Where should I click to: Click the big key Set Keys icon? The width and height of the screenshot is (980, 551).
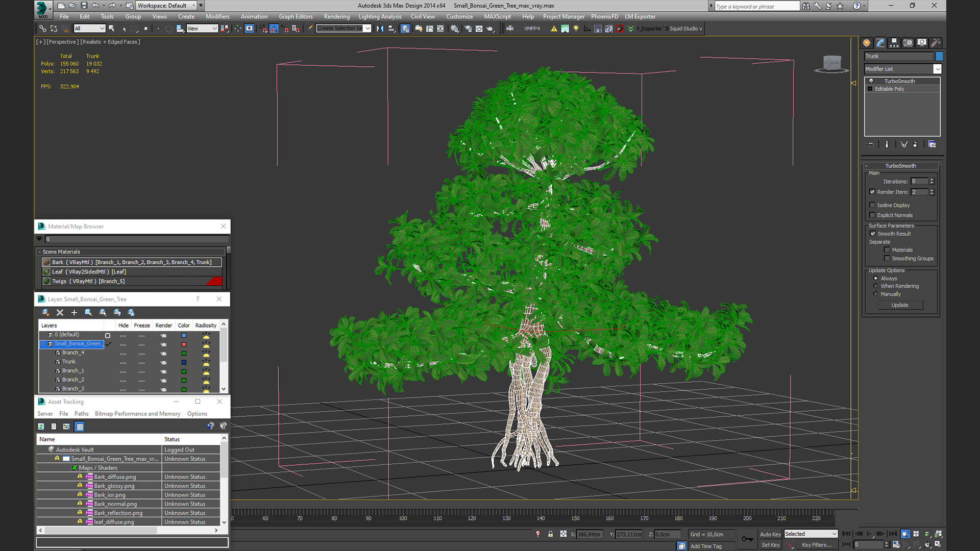(747, 539)
